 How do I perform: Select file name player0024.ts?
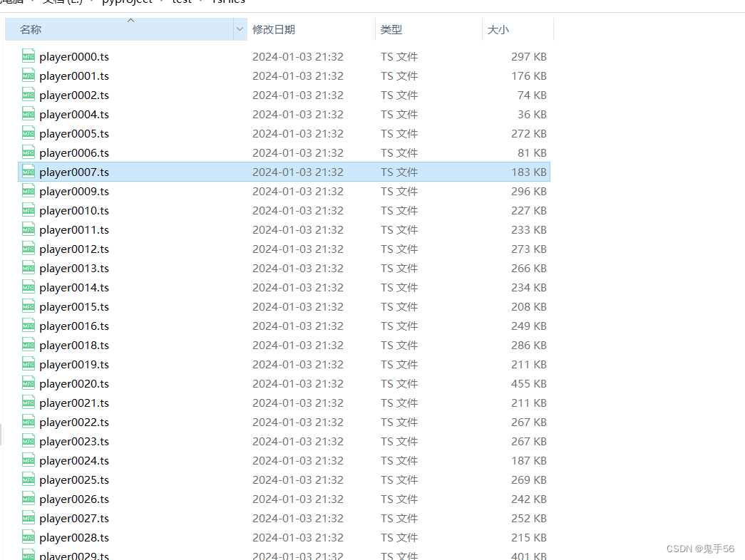(x=74, y=461)
